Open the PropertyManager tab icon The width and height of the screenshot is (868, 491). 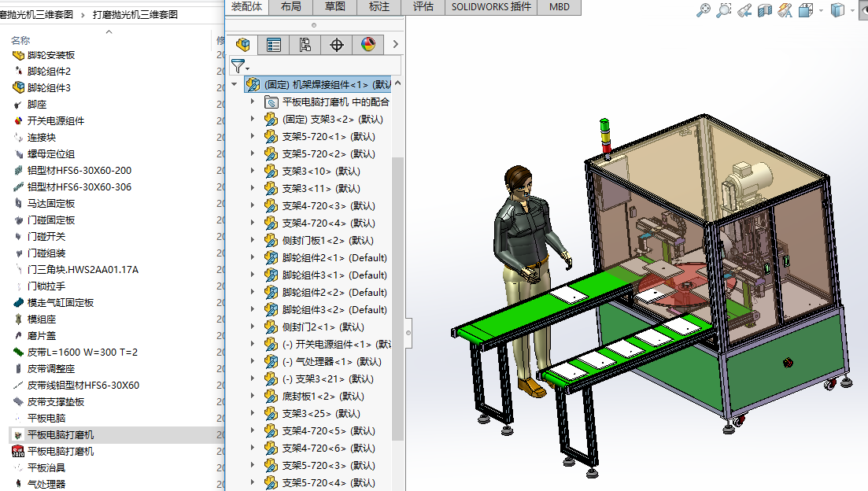274,44
